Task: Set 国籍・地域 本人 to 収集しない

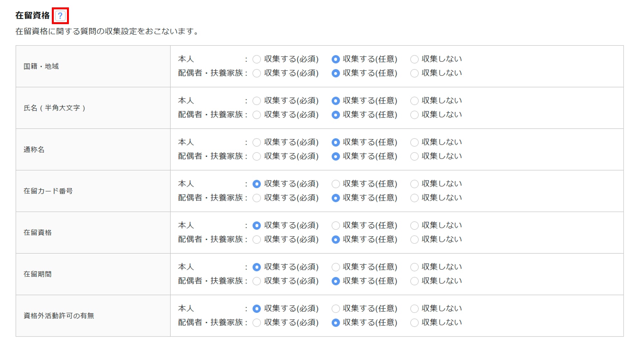Action: point(414,59)
